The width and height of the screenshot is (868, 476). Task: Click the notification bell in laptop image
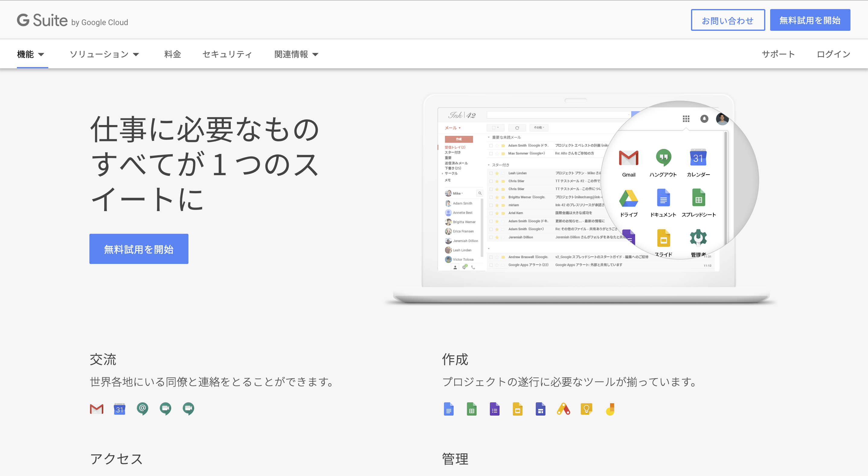704,119
